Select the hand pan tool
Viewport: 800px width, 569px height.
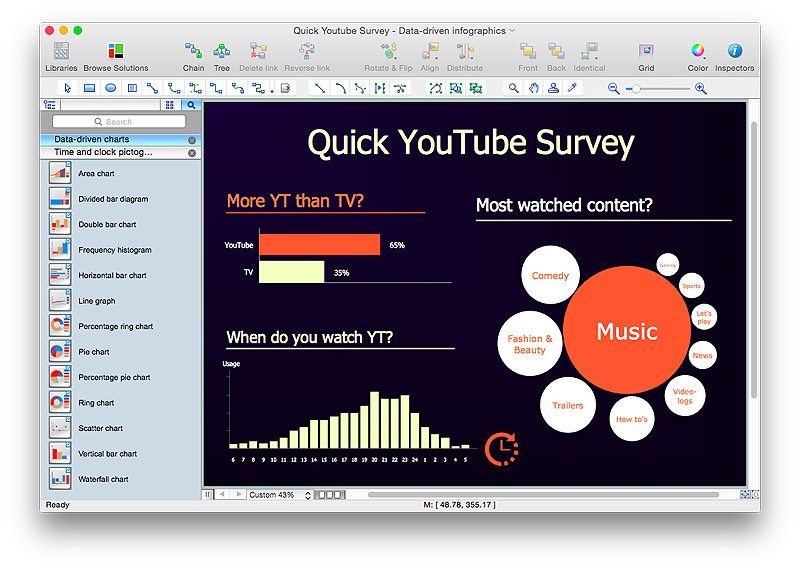pyautogui.click(x=534, y=88)
